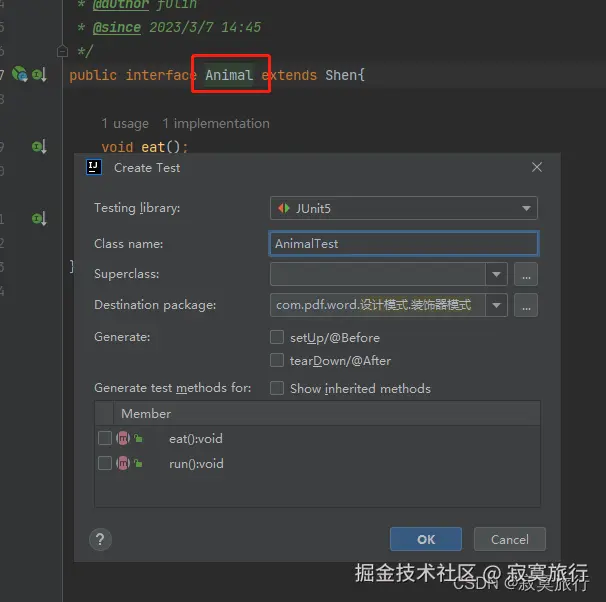Check the eat():void method checkbox
606x602 pixels.
pyautogui.click(x=105, y=438)
